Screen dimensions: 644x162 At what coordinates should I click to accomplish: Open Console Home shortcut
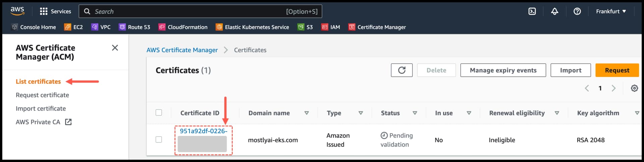34,27
